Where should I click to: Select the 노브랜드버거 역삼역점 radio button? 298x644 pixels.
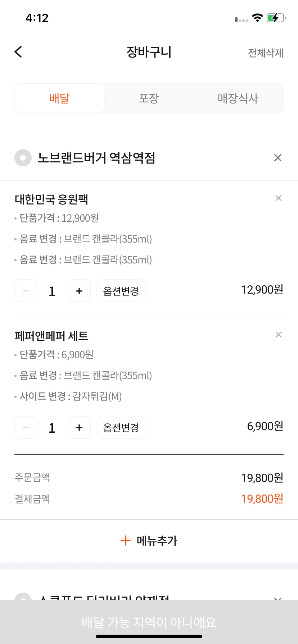pyautogui.click(x=23, y=158)
